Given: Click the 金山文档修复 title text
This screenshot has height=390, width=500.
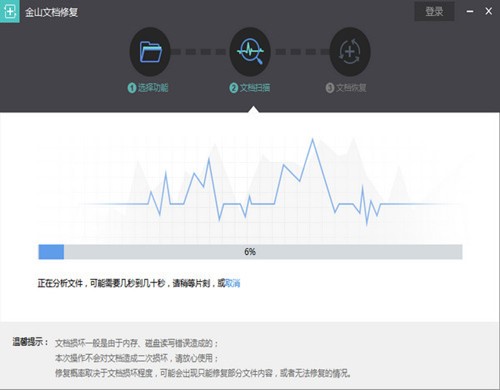Looking at the screenshot, I should point(52,12).
